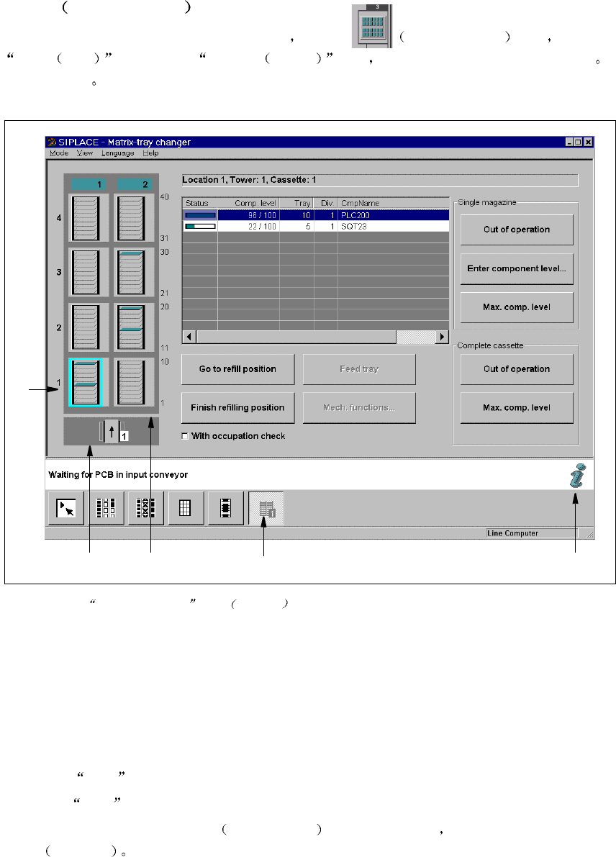Minimize the Matrix-tray changer window
Screen dimensions: 616x857
(x=569, y=142)
